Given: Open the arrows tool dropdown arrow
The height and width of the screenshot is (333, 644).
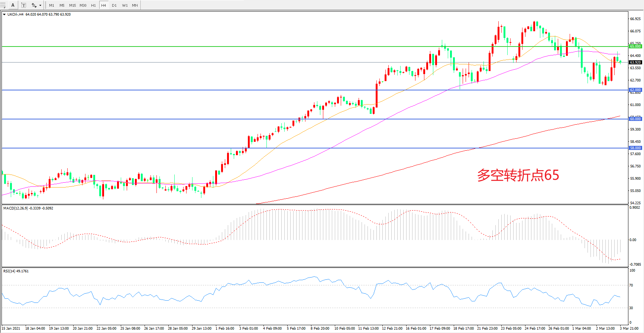Looking at the screenshot, I should (40, 5).
